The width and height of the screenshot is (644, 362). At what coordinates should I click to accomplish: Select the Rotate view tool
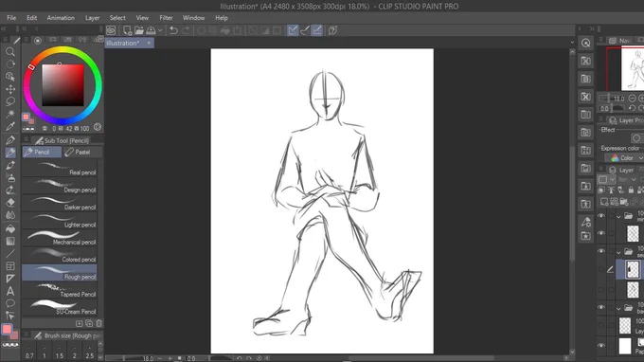10,64
